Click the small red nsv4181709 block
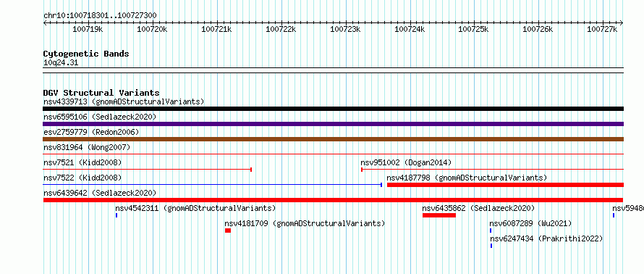The image size is (644, 274). coord(228,231)
